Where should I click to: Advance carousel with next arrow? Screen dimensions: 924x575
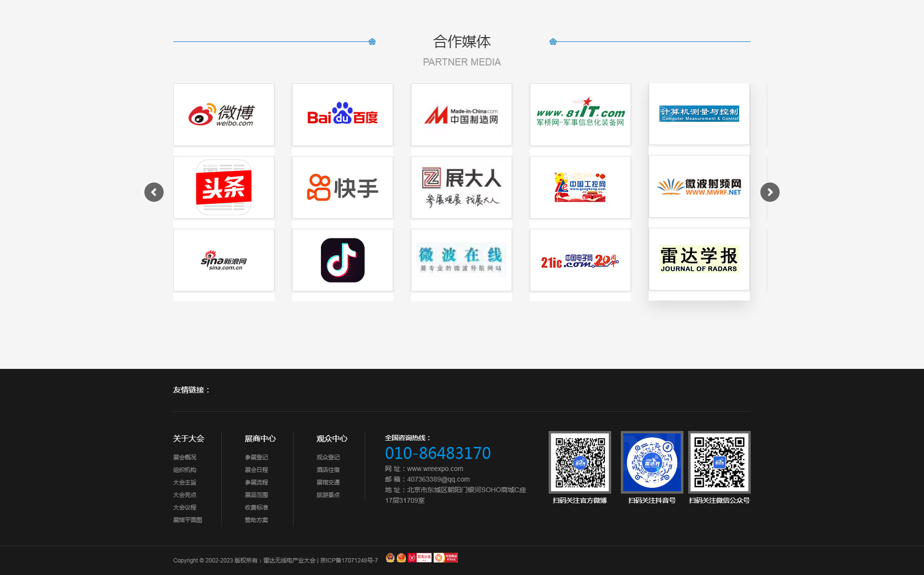(x=770, y=192)
